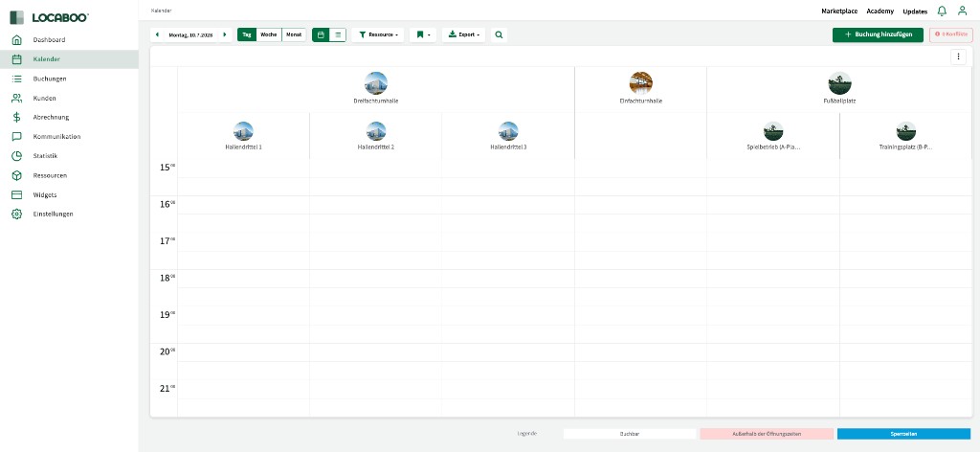The image size is (980, 452).
Task: Switch to Woche view
Action: tap(269, 34)
